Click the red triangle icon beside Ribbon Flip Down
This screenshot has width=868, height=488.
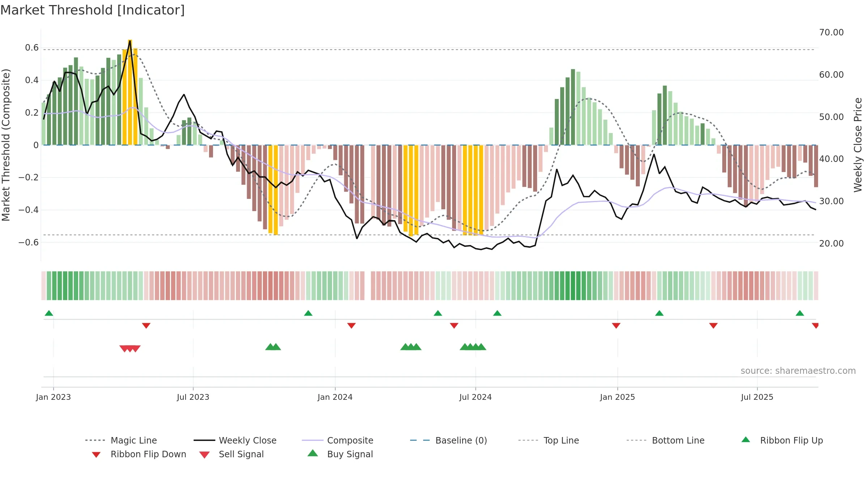(96, 455)
